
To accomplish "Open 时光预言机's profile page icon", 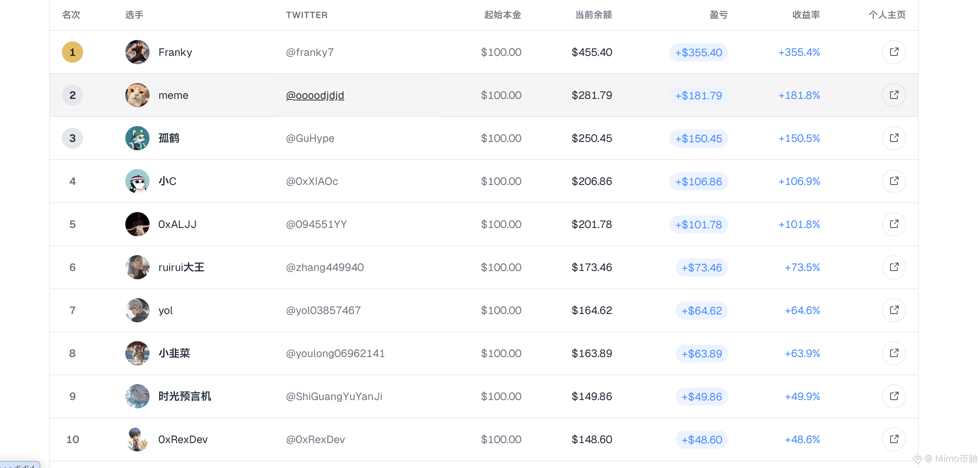I will (894, 396).
